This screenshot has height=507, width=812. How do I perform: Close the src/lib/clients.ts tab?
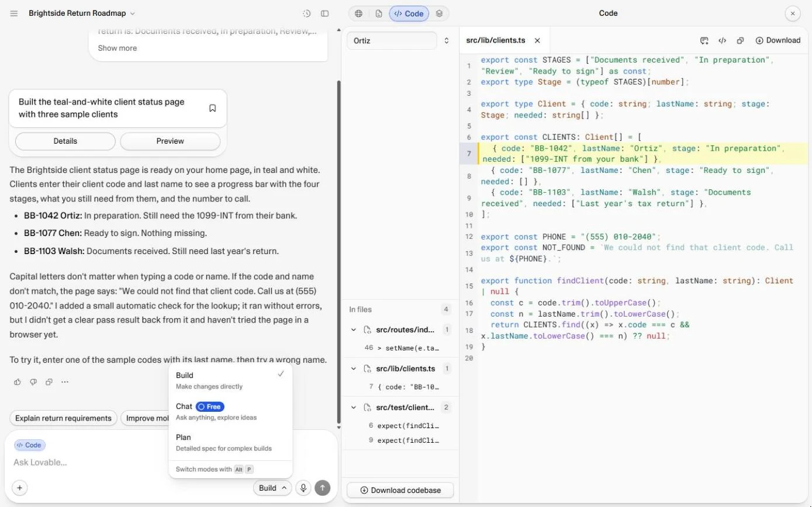537,40
